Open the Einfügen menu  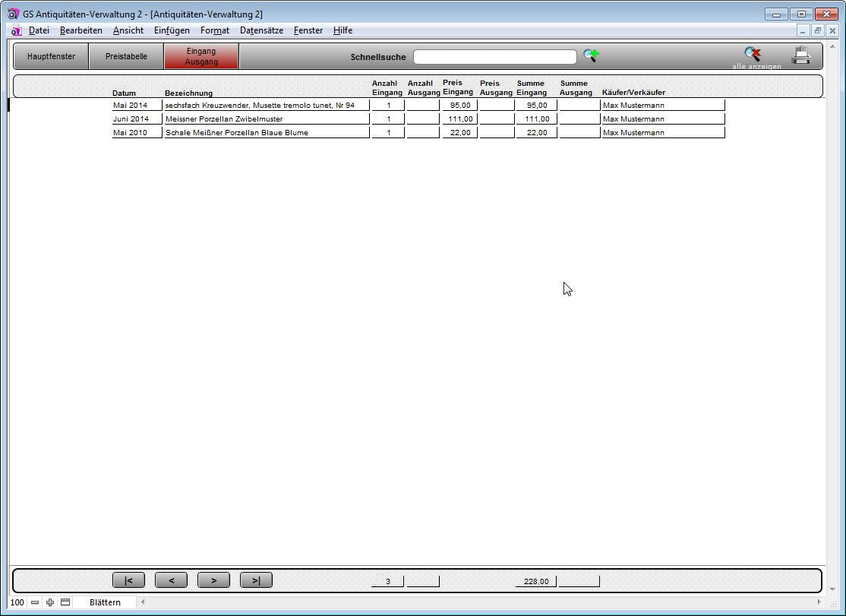tap(172, 30)
